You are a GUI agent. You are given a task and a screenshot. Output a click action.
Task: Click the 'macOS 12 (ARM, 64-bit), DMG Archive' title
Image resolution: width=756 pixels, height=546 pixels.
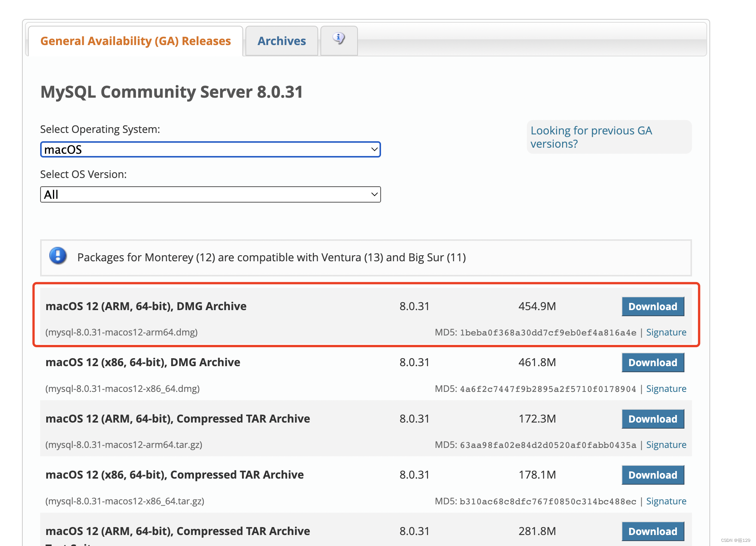click(146, 306)
